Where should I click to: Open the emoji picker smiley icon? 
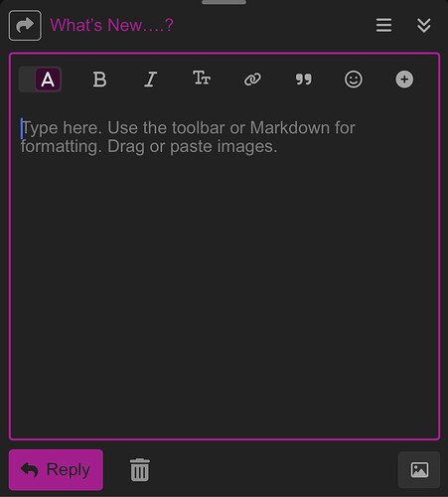coord(354,80)
